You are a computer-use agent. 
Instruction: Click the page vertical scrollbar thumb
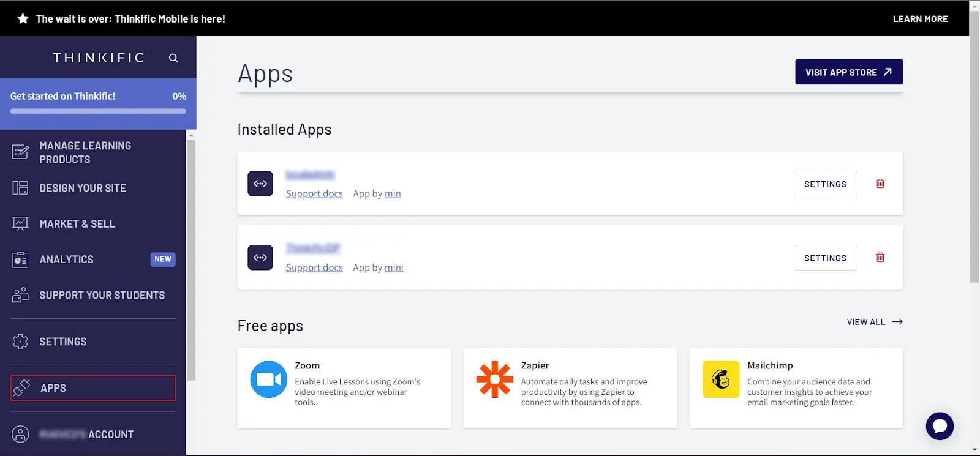[x=974, y=146]
